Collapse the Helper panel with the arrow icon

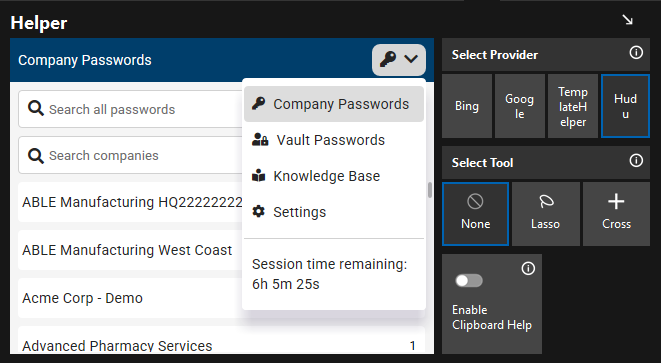628,20
